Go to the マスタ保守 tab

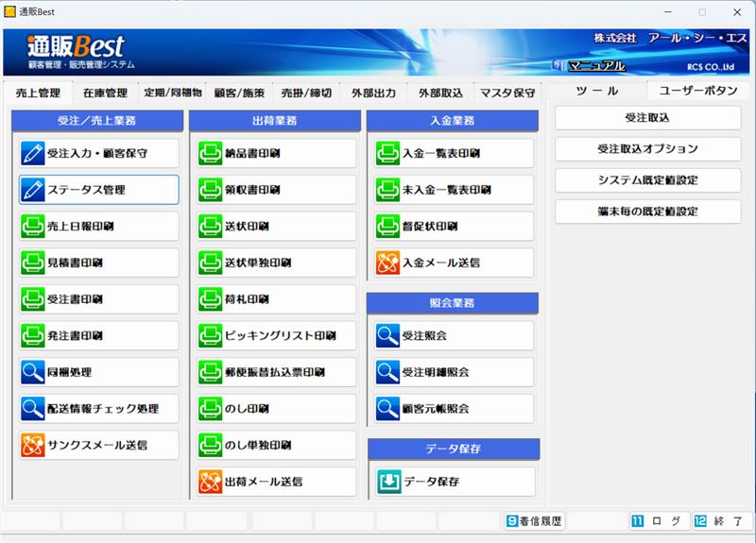click(x=507, y=93)
